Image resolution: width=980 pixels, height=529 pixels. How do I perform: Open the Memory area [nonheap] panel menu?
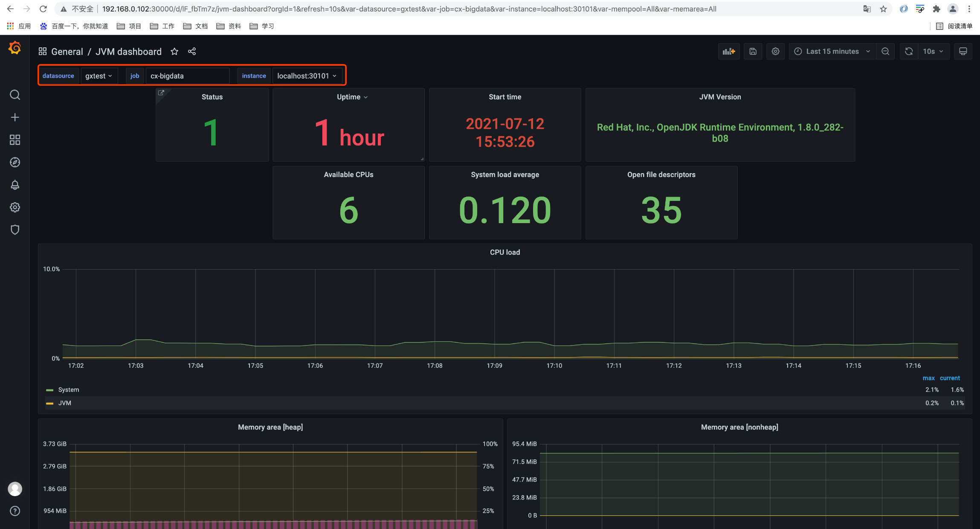click(x=739, y=427)
